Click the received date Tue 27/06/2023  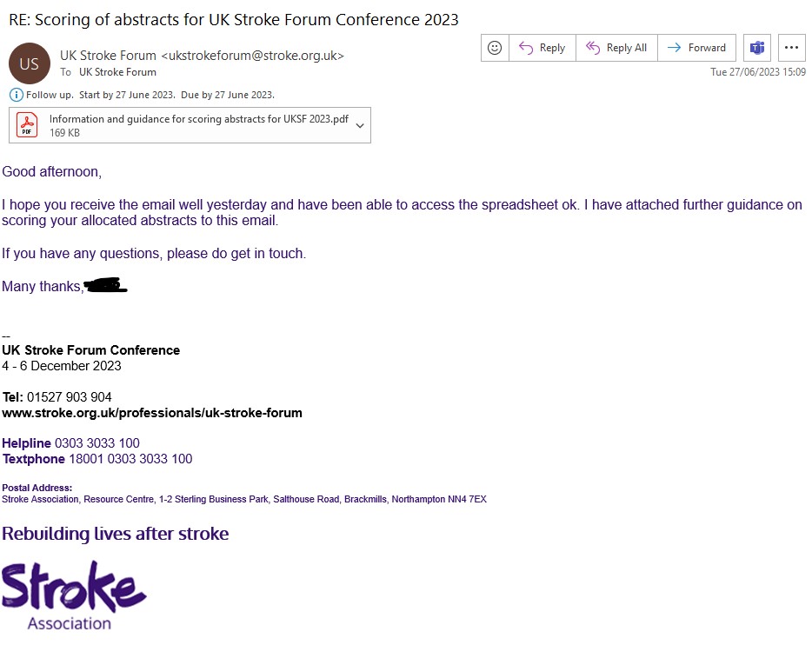[757, 72]
